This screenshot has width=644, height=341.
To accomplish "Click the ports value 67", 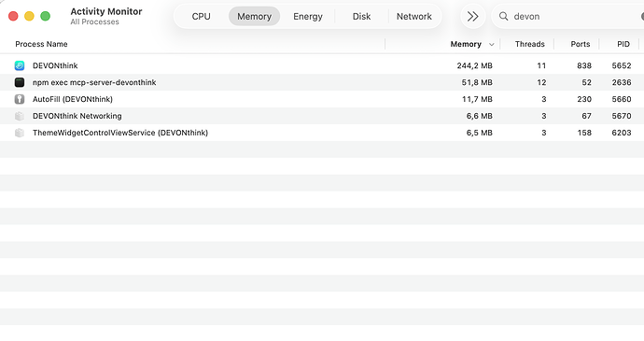I will pyautogui.click(x=586, y=116).
